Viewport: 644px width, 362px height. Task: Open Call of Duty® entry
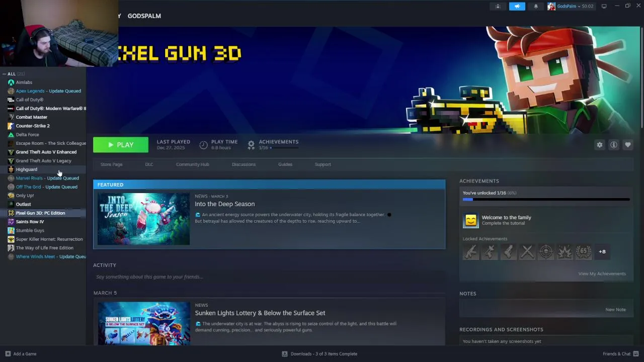click(30, 100)
